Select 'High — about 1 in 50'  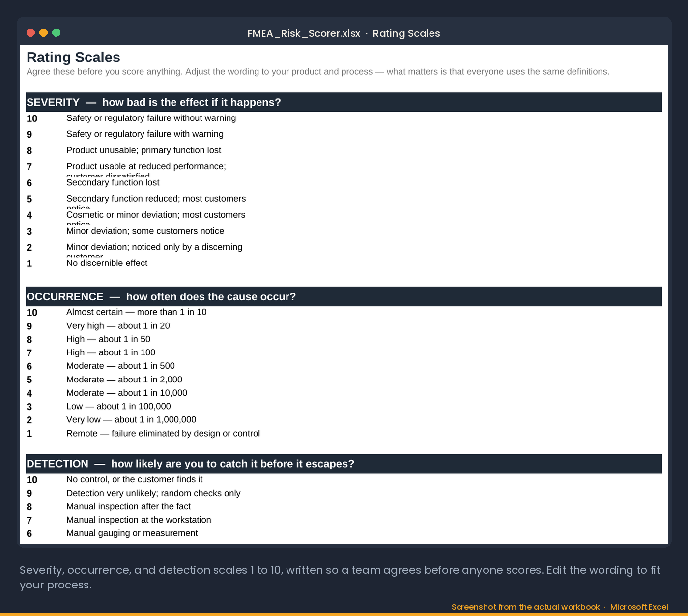108,339
